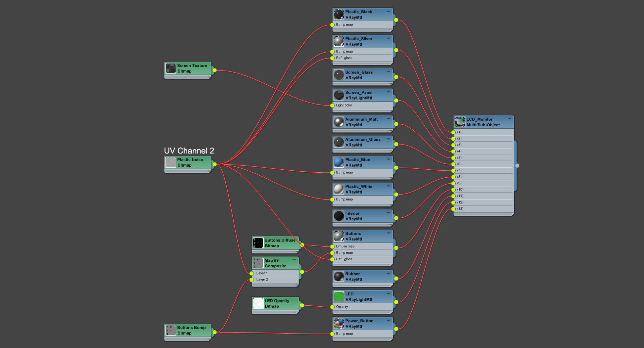Image resolution: width=644 pixels, height=348 pixels.
Task: Select the 'Opacity' slot on the LED node
Action: [363, 307]
